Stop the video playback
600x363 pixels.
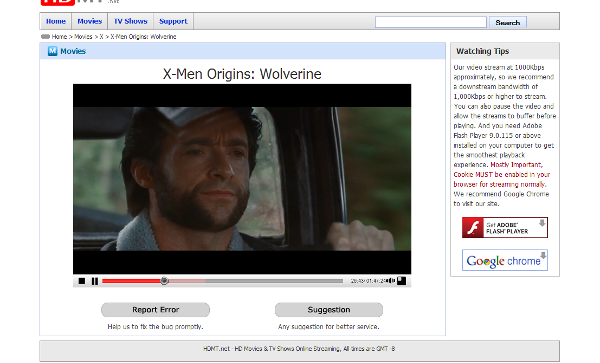tap(82, 281)
